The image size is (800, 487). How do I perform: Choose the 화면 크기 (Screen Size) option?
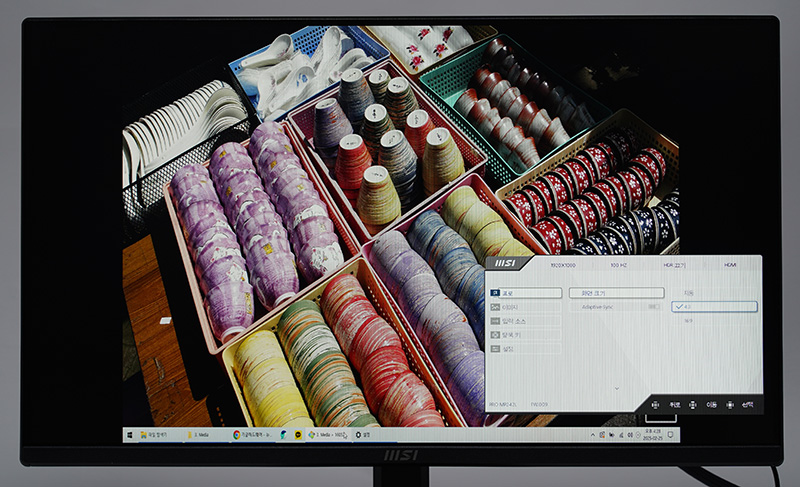pos(616,293)
